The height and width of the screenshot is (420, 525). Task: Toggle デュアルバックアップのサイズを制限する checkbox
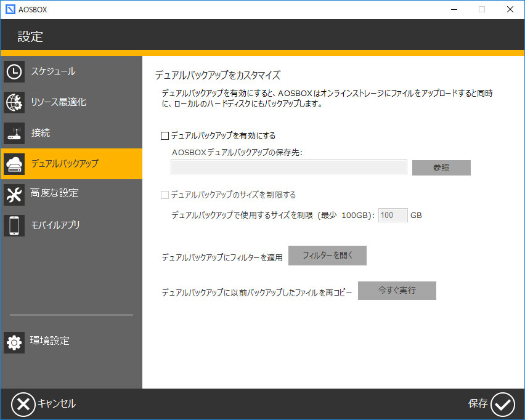[165, 195]
